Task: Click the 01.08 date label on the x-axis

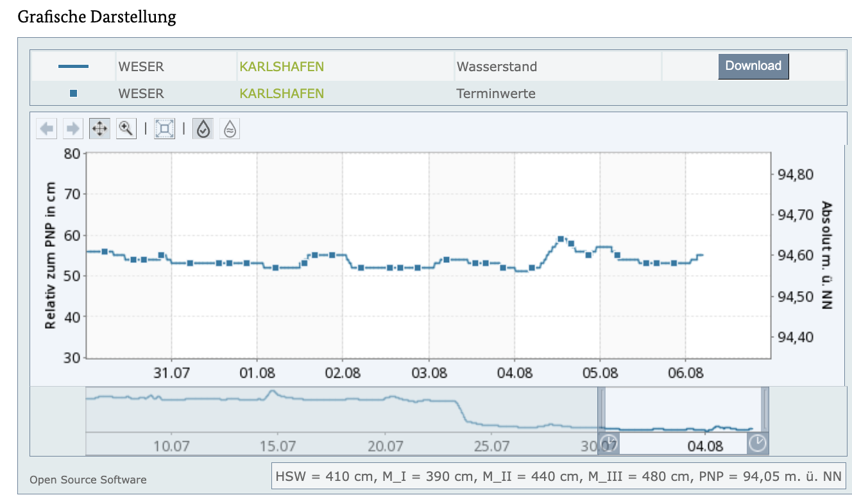Action: point(257,372)
